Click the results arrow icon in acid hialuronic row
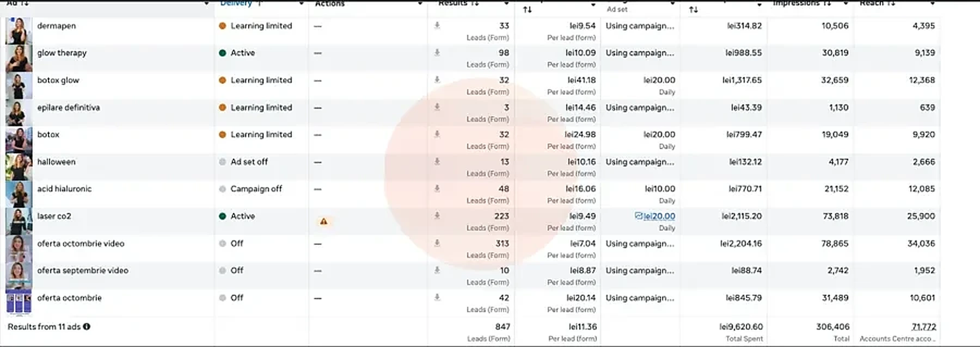The image size is (980, 347). tap(437, 189)
